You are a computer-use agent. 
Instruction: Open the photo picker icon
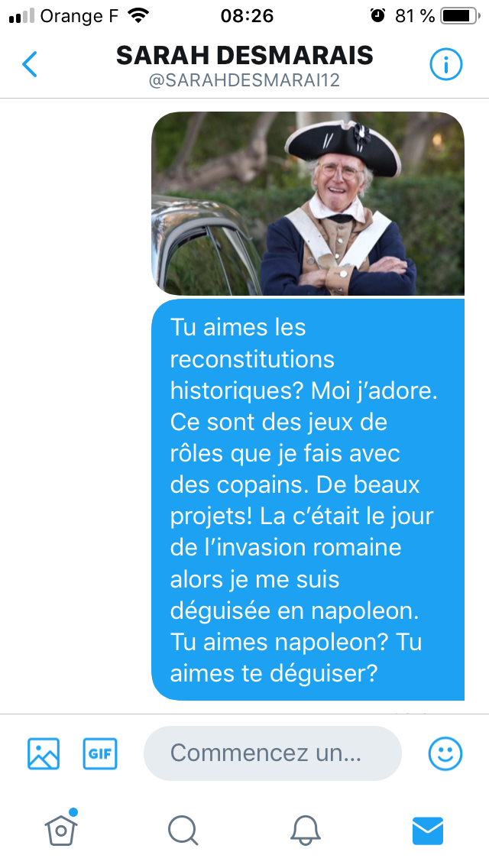coord(44,753)
